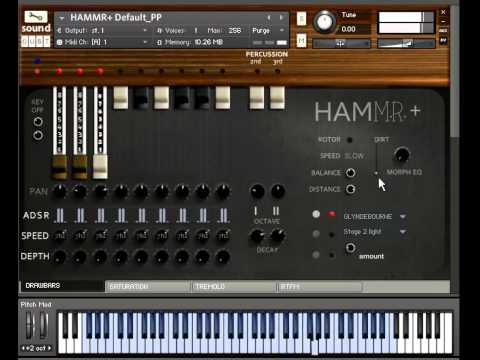Click the knob above Octave I button

pyautogui.click(x=257, y=191)
